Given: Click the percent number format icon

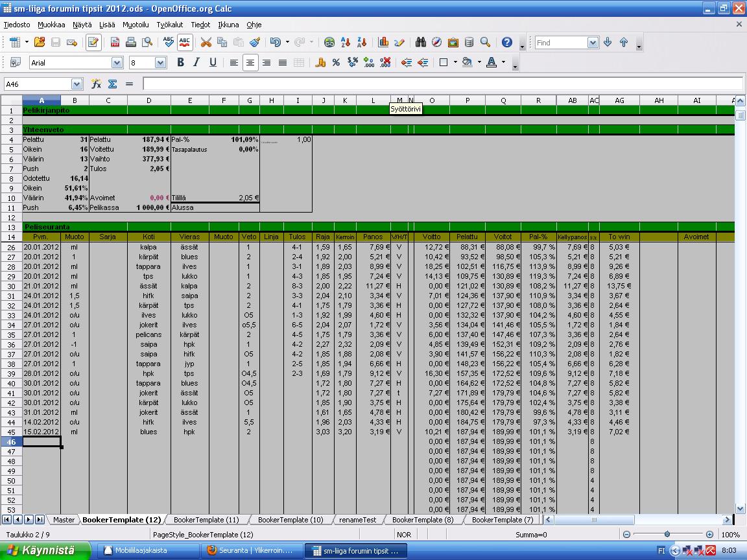Looking at the screenshot, I should (336, 62).
